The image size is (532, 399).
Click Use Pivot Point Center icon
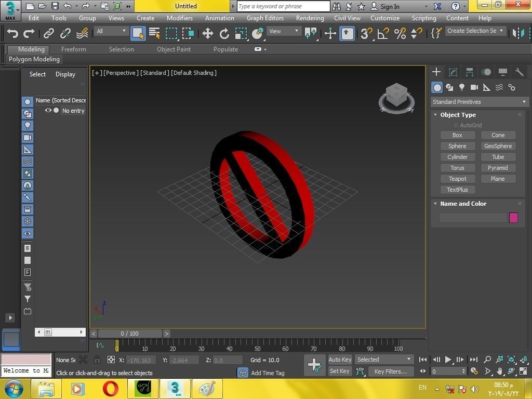(x=311, y=33)
